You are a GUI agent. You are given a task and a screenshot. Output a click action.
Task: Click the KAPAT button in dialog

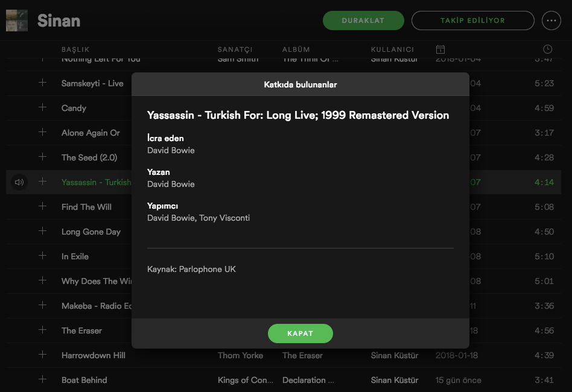tap(300, 334)
